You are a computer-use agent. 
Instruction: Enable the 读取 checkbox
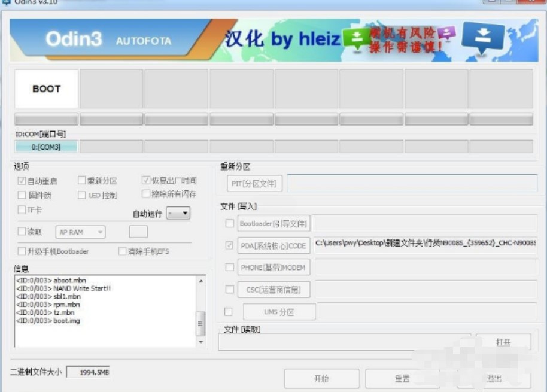(x=22, y=231)
